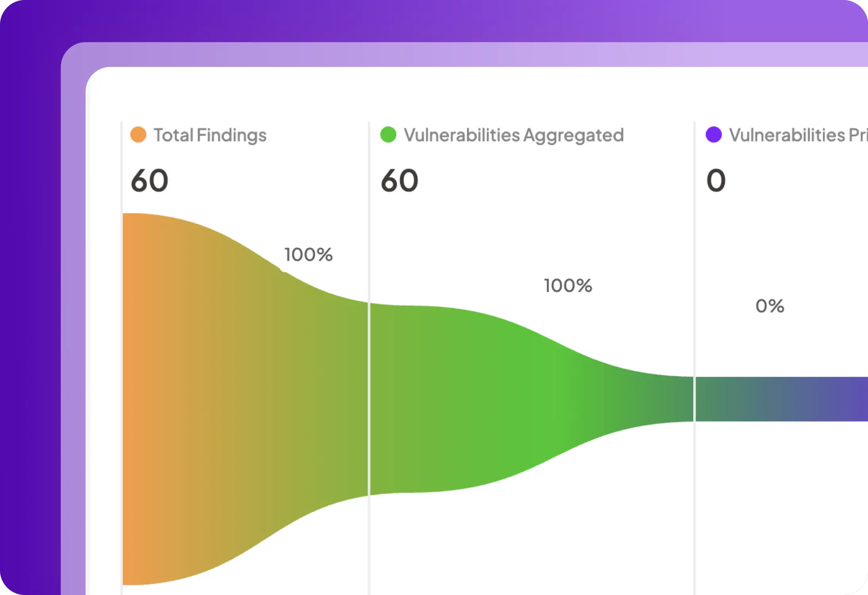Click the 0% conversion label
Viewport: 868px width, 595px height.
pos(770,306)
